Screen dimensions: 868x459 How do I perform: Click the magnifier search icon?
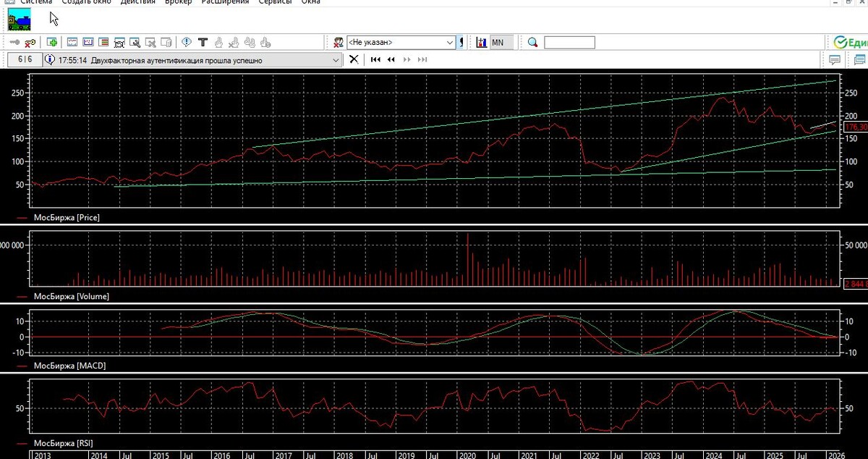point(533,43)
